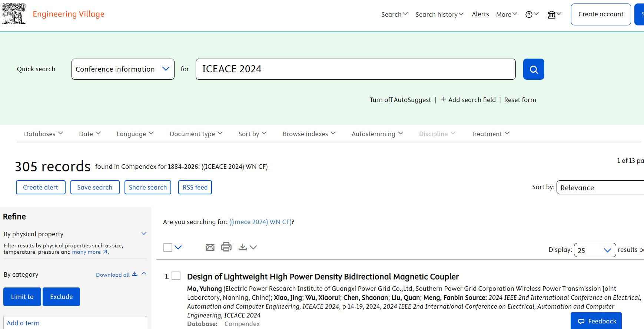Click author Wu, Xiaorui link
This screenshot has width=644, height=329.
point(322,297)
